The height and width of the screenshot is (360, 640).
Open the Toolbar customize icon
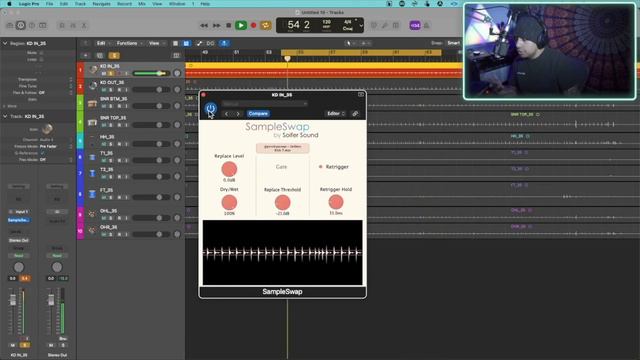pos(42,25)
